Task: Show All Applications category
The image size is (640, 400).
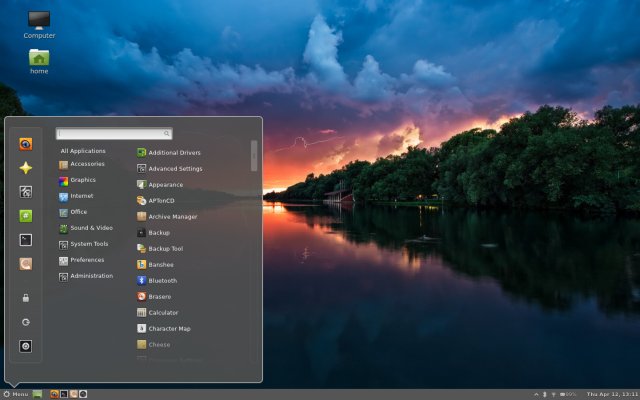Action: pos(83,151)
